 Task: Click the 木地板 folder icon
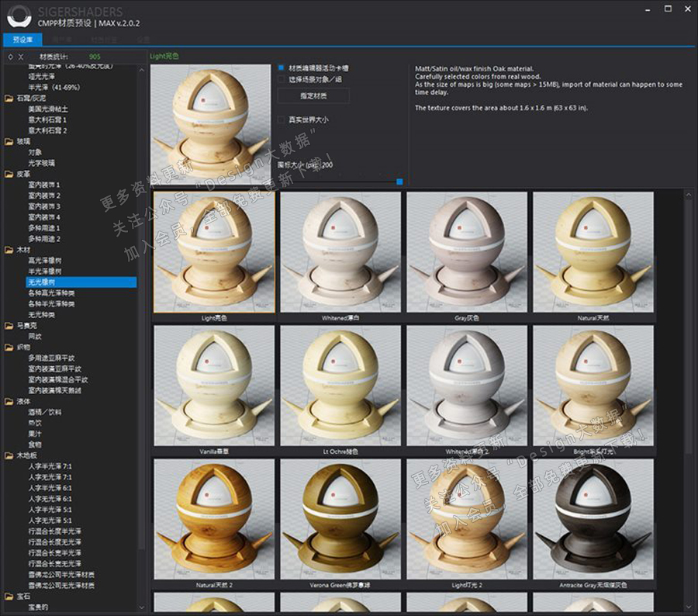9,455
